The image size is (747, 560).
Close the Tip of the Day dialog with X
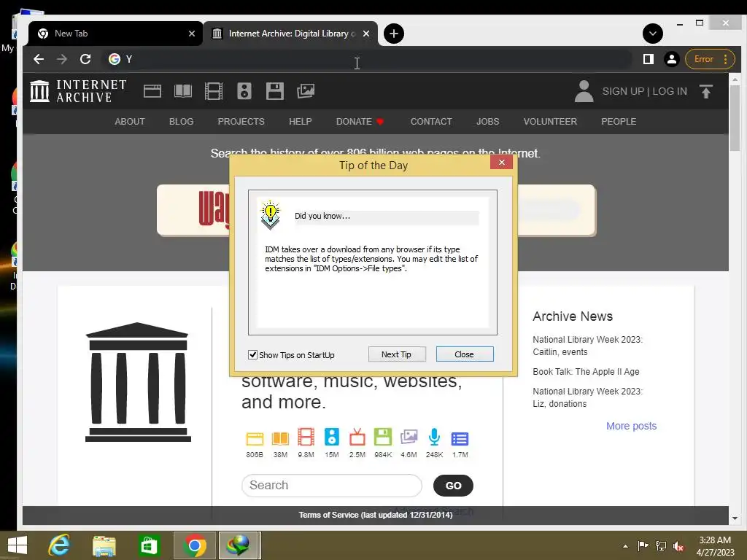pos(502,163)
